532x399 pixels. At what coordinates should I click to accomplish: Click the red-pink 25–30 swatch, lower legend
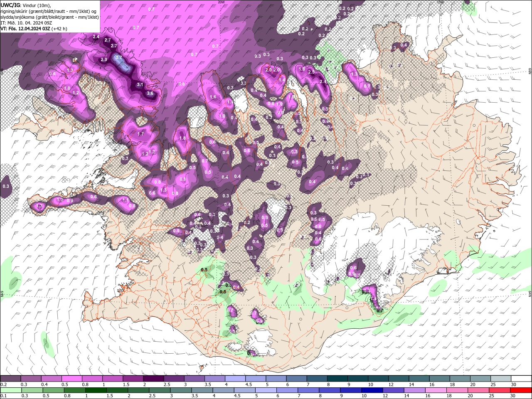point(500,390)
